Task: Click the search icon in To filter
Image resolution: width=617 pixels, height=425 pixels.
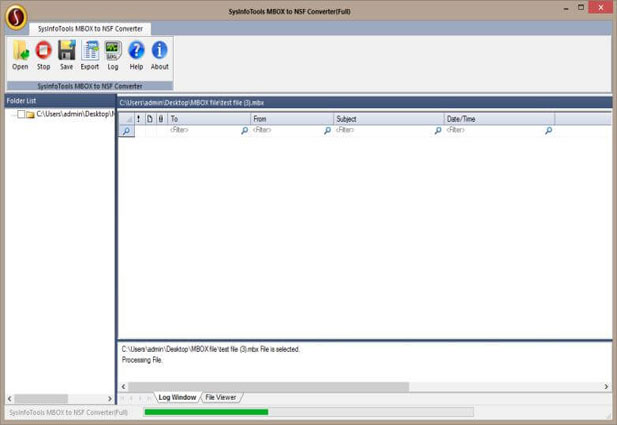Action: coord(244,130)
